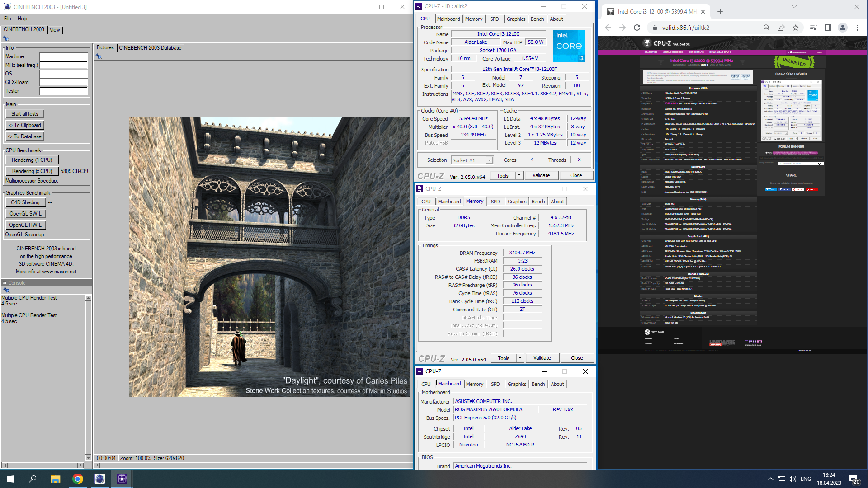Viewport: 868px width, 488px height.
Task: Click Console scrollbar down arrow
Action: pyautogui.click(x=88, y=457)
